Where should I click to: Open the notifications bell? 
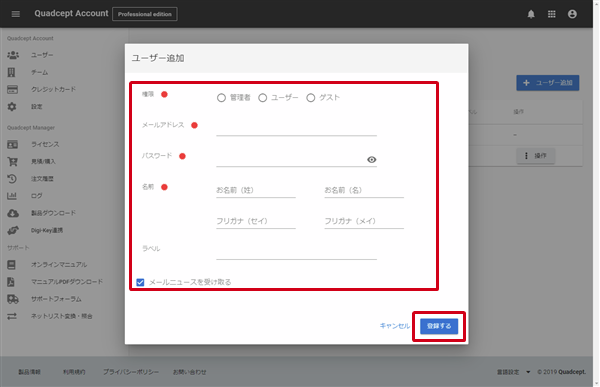pyautogui.click(x=531, y=14)
